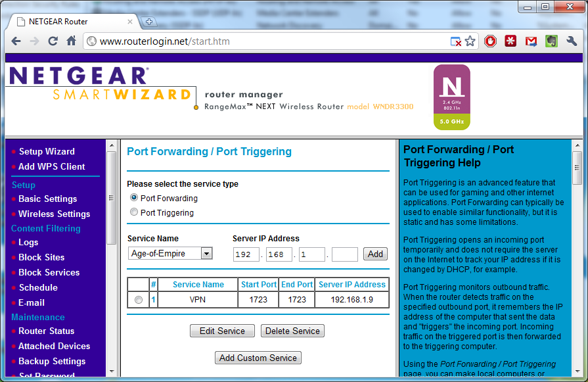Click the empty fourth IP octet field
Viewport: 588px width, 382px height.
point(345,254)
